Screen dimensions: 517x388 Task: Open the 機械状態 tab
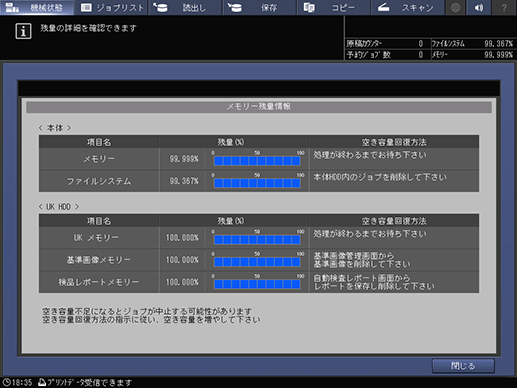coord(37,7)
